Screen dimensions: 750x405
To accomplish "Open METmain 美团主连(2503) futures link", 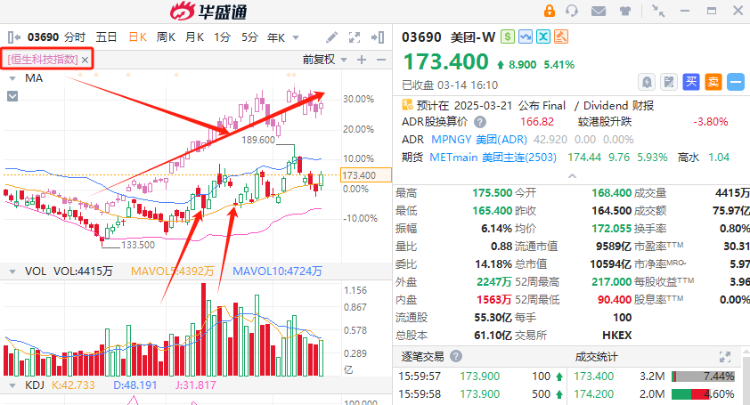I will [x=493, y=157].
